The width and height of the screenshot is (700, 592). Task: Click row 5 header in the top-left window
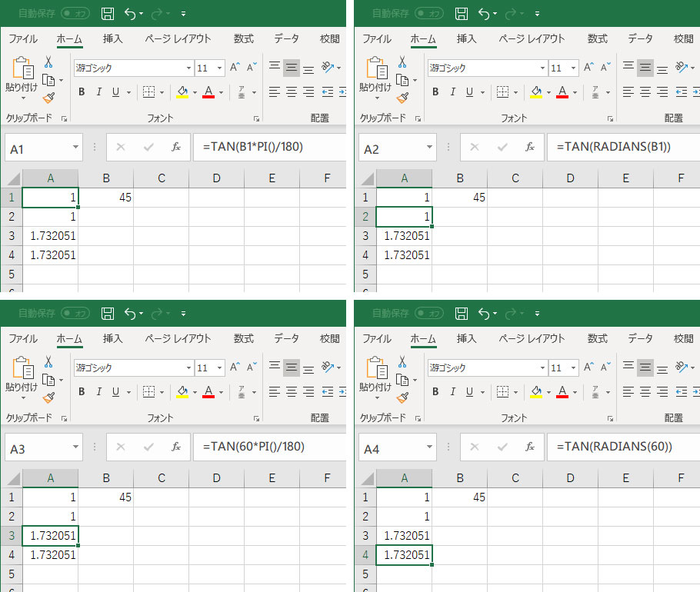pyautogui.click(x=12, y=274)
